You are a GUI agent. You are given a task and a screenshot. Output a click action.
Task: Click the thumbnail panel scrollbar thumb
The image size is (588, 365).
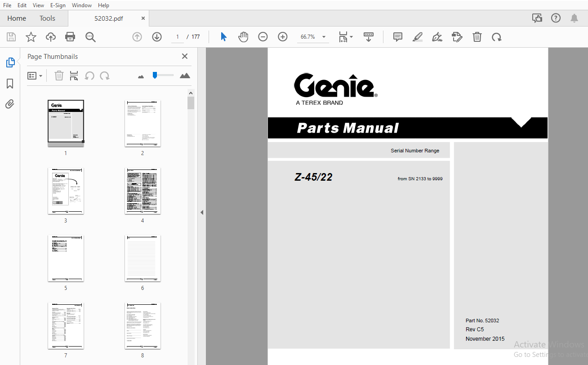tap(191, 103)
